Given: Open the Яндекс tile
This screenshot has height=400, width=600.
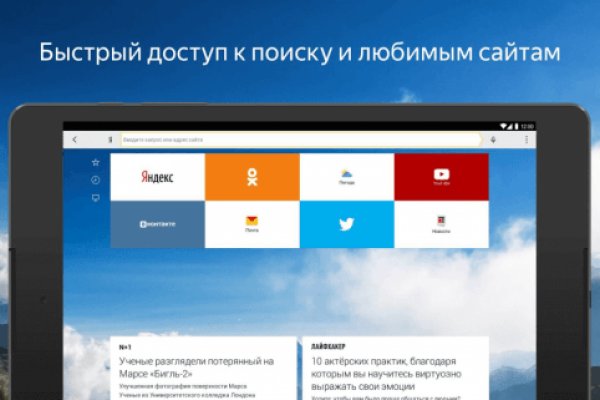Looking at the screenshot, I should click(157, 177).
